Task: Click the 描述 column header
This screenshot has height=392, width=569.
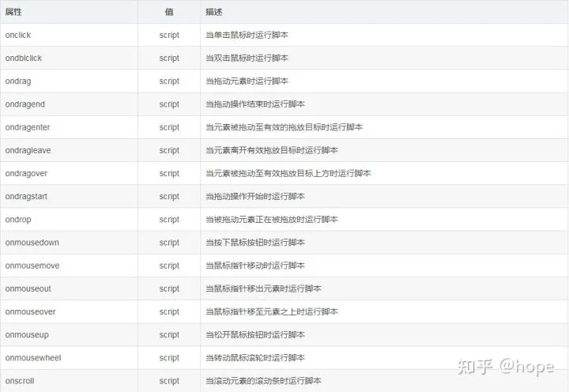Action: pyautogui.click(x=214, y=12)
